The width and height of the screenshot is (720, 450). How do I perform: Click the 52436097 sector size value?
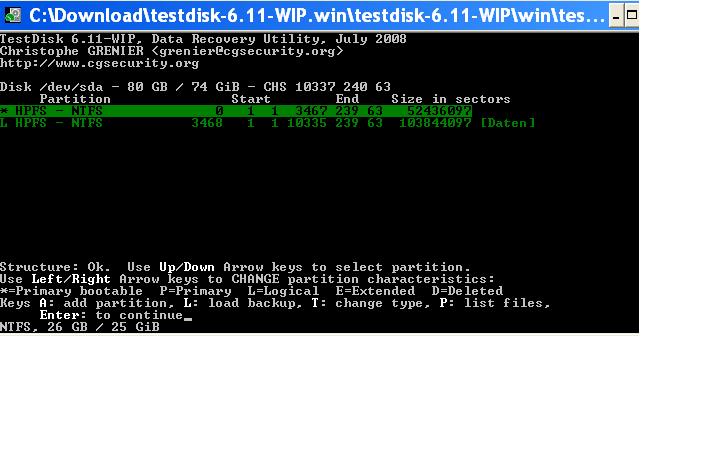[439, 111]
